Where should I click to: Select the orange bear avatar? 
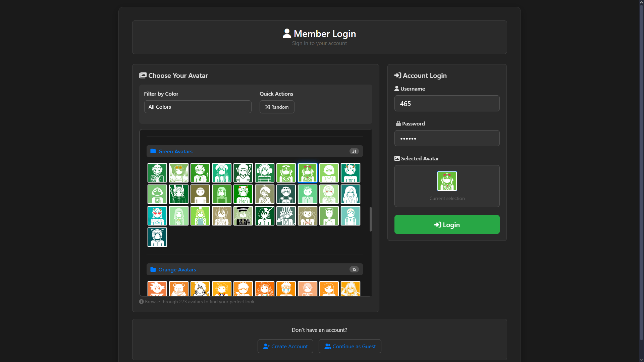(179, 289)
